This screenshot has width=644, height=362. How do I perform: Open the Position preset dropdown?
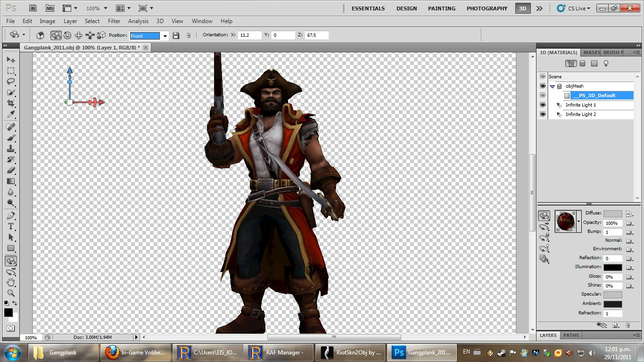click(165, 36)
